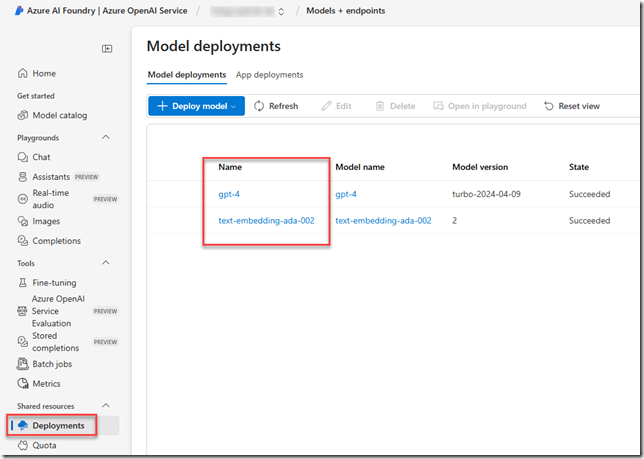Screen dimensions: 644x459
Task: Collapse the left sidebar panel icon
Action: click(x=107, y=48)
